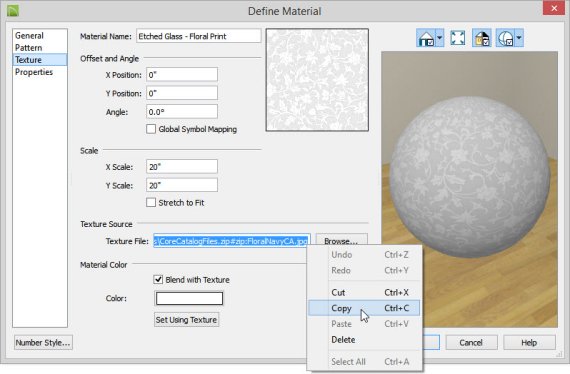Choose Undo from the context menu

[x=364, y=255]
